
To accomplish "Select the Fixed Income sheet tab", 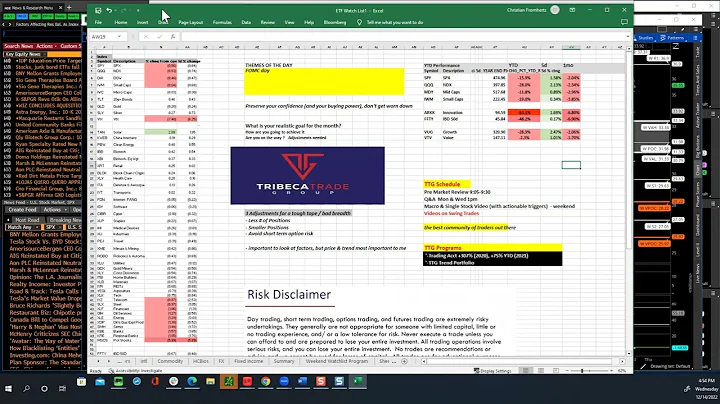I will [249, 361].
